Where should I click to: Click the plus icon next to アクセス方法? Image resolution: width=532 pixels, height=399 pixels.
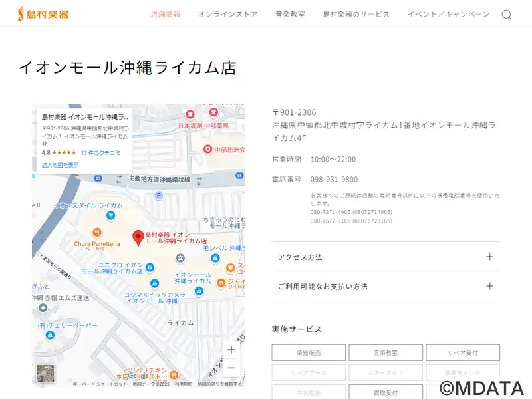point(489,257)
